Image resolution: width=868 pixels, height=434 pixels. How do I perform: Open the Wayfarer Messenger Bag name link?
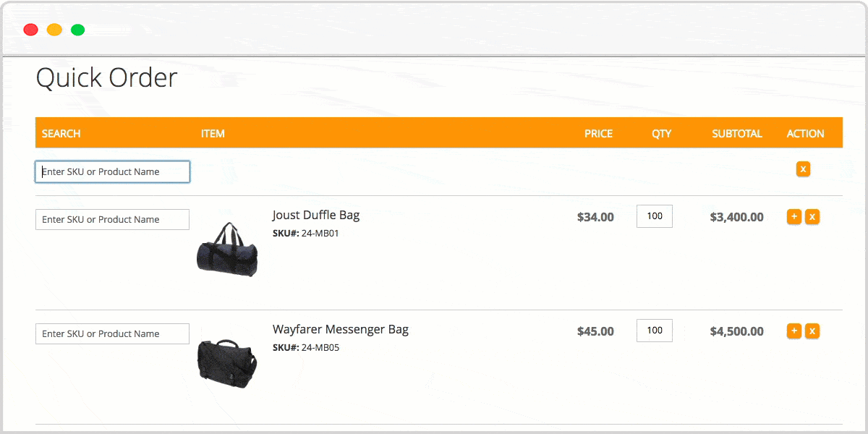340,329
